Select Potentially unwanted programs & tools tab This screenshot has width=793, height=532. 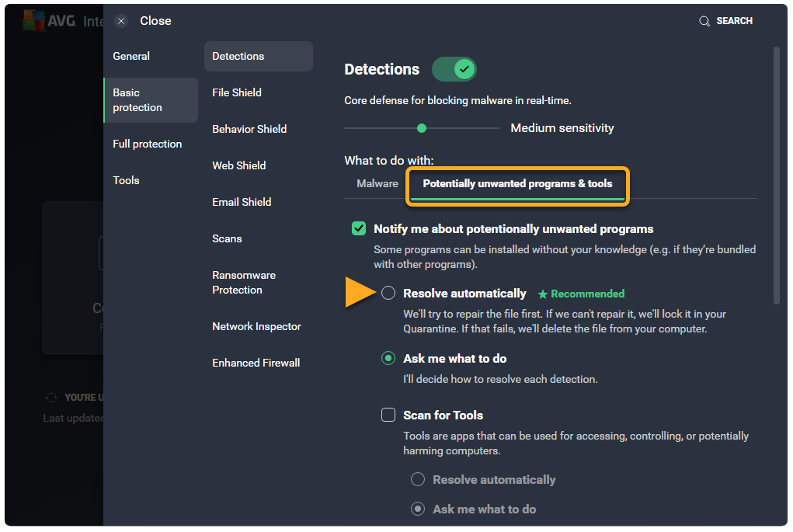(517, 184)
